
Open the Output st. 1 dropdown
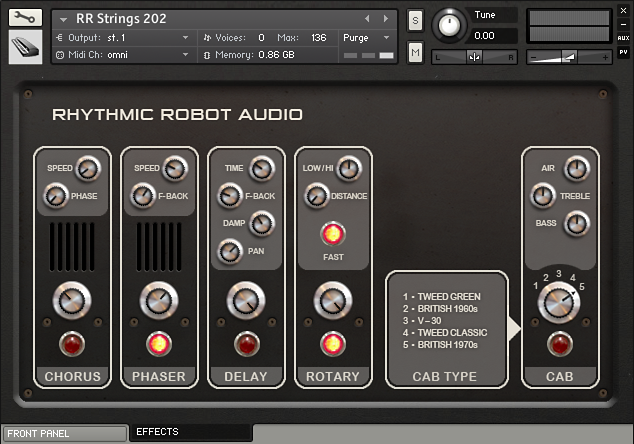tap(123, 38)
